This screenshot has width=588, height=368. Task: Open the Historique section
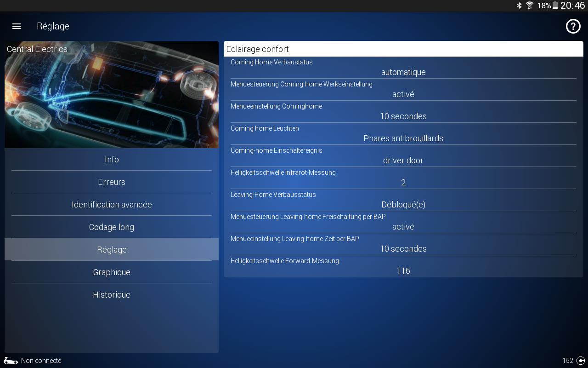pos(112,295)
